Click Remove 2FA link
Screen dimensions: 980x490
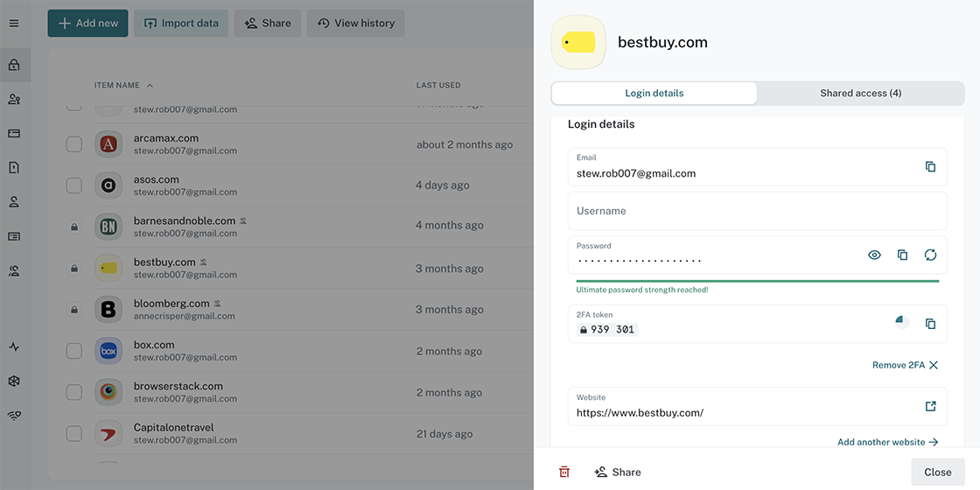point(905,365)
